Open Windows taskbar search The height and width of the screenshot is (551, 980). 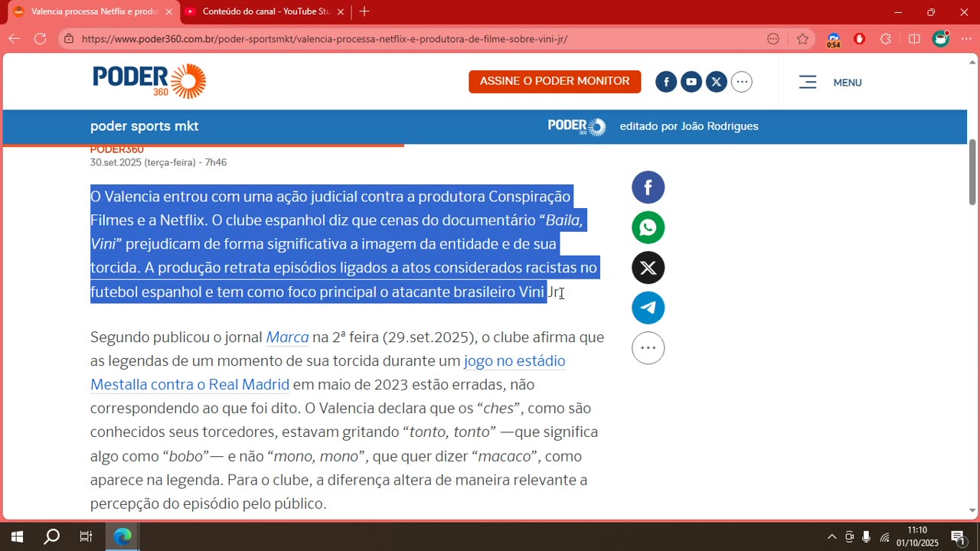click(x=51, y=536)
